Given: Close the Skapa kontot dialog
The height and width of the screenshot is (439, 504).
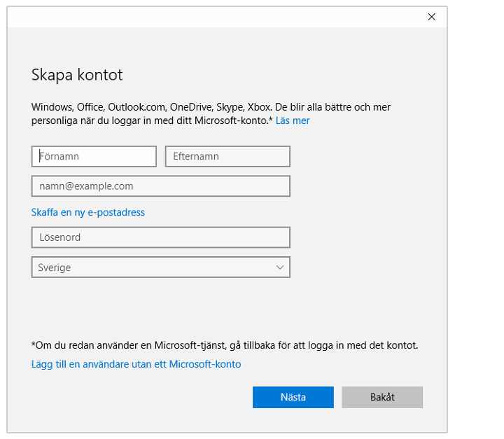Looking at the screenshot, I should click(x=431, y=17).
